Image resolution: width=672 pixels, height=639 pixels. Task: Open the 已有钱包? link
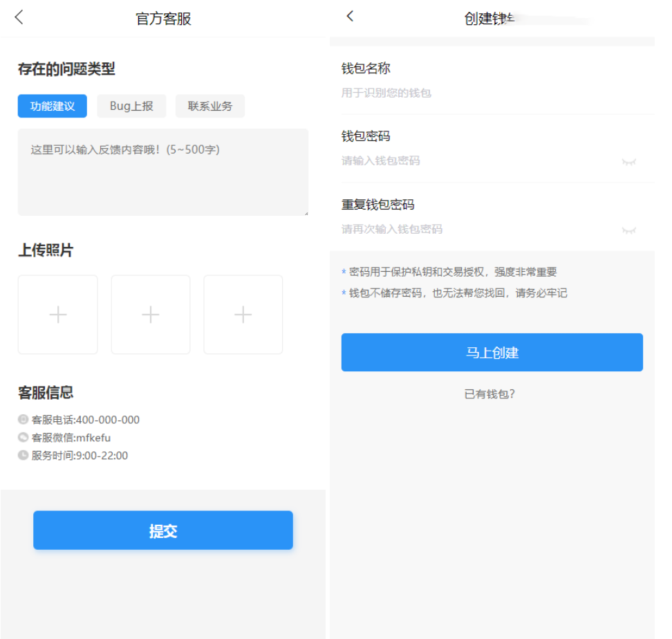pos(490,394)
